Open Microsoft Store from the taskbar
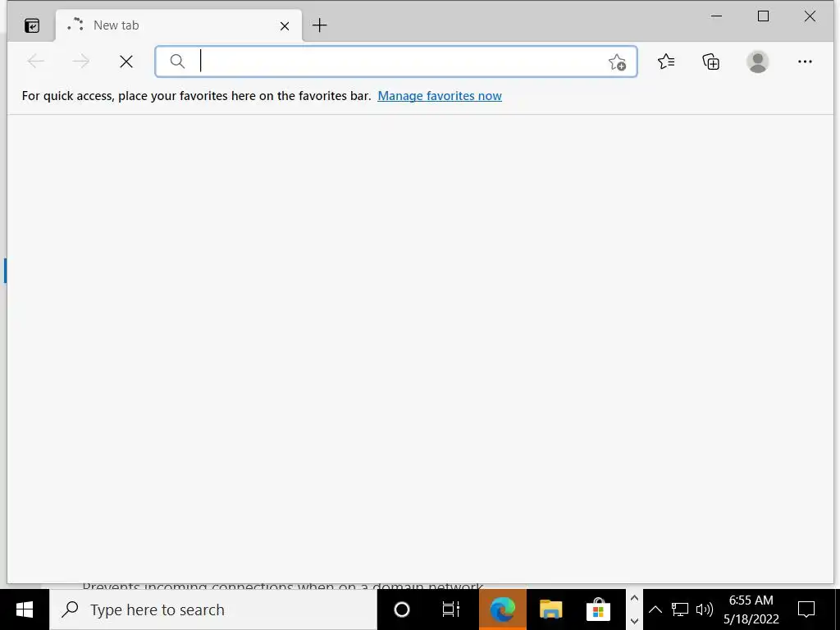Image resolution: width=840 pixels, height=630 pixels. coord(598,609)
